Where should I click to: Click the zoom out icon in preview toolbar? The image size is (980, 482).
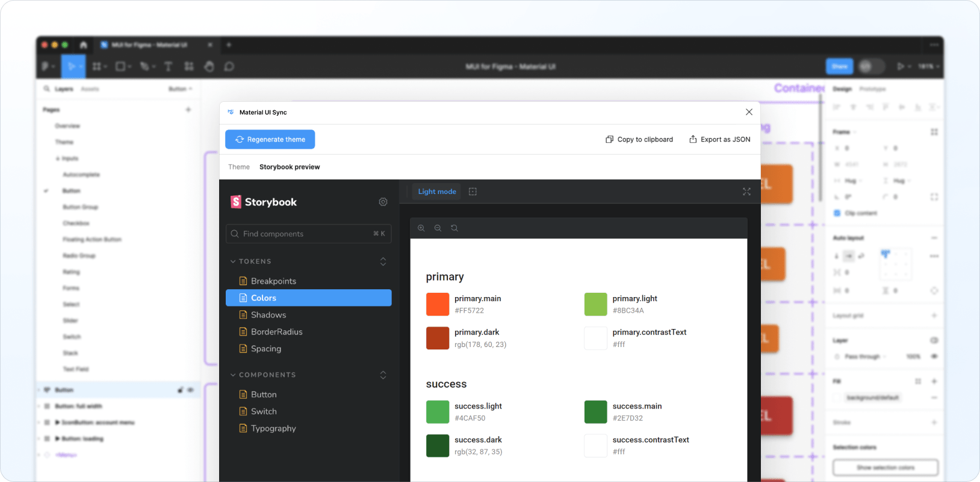(438, 228)
